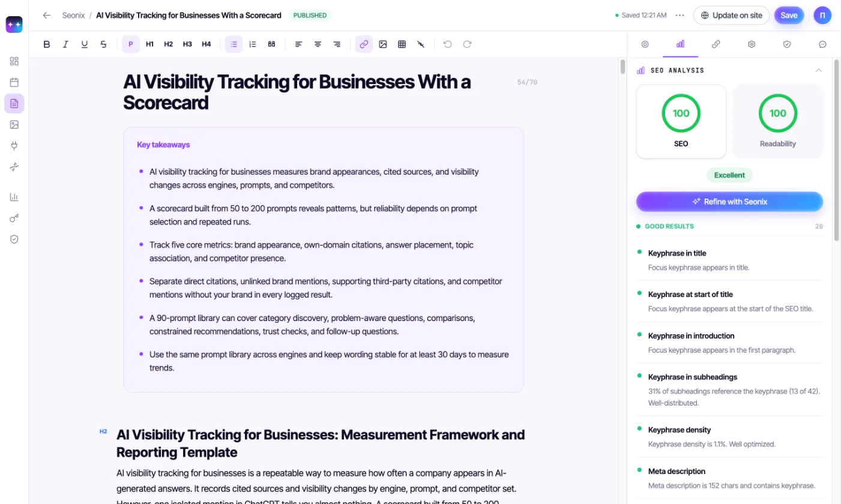Switch to the links tab in right panel

click(x=716, y=44)
